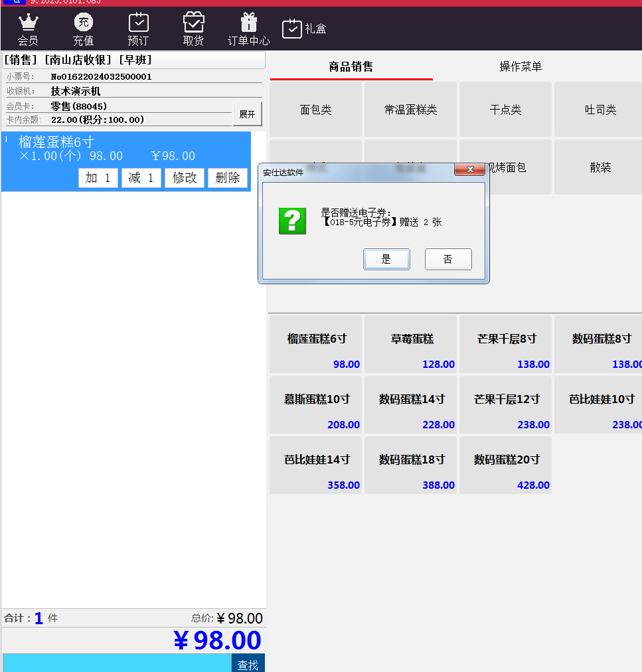
Task: Open the 预订 reservation calendar icon
Action: pos(139,29)
